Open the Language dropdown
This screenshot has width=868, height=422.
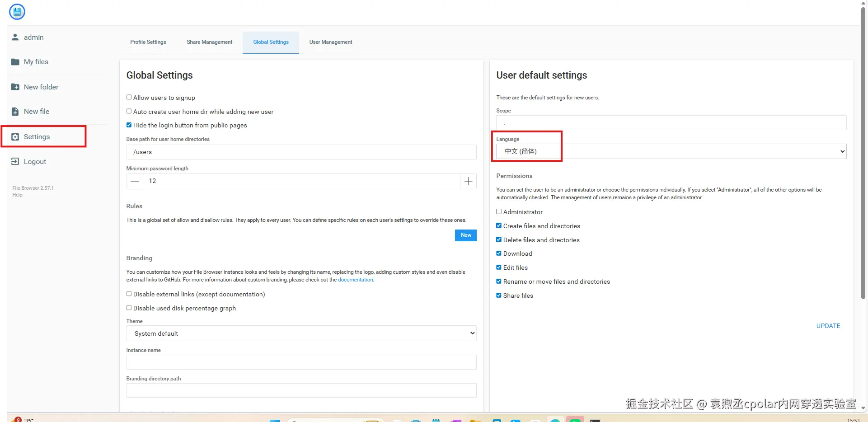click(x=671, y=151)
